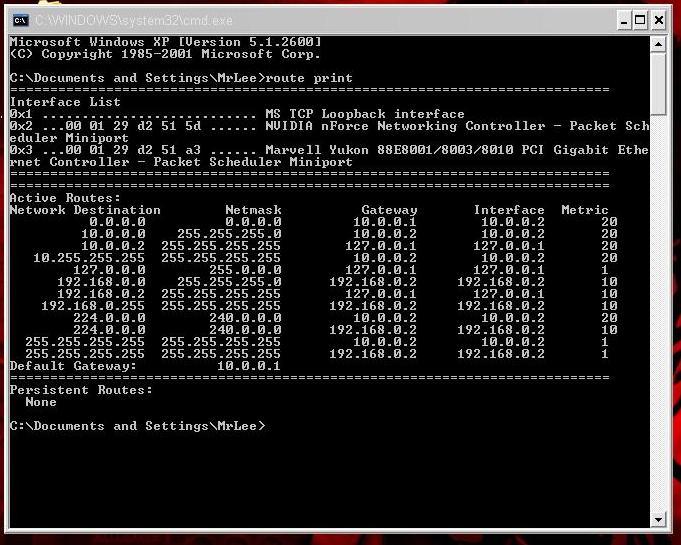Click the 'Gateway' column header
681x545 pixels.
[x=389, y=210]
